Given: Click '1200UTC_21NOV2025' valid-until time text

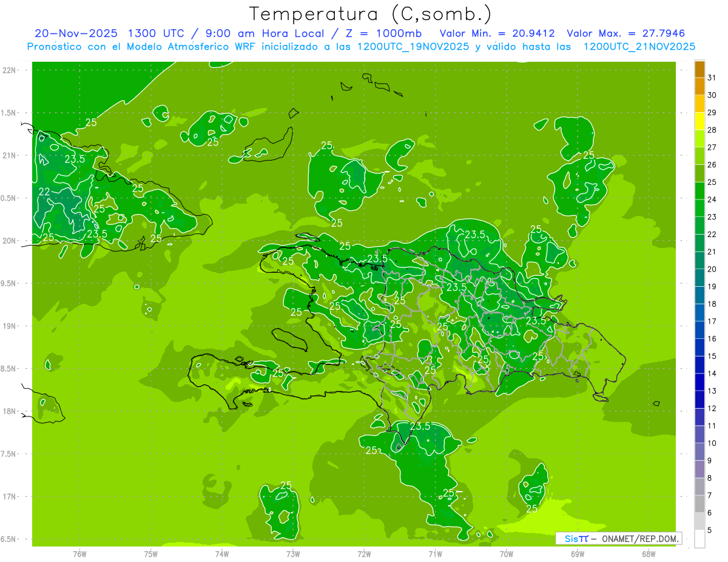Looking at the screenshot, I should 639,47.
